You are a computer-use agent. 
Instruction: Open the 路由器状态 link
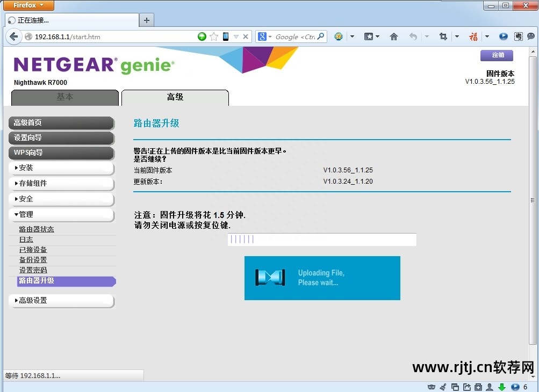point(37,229)
